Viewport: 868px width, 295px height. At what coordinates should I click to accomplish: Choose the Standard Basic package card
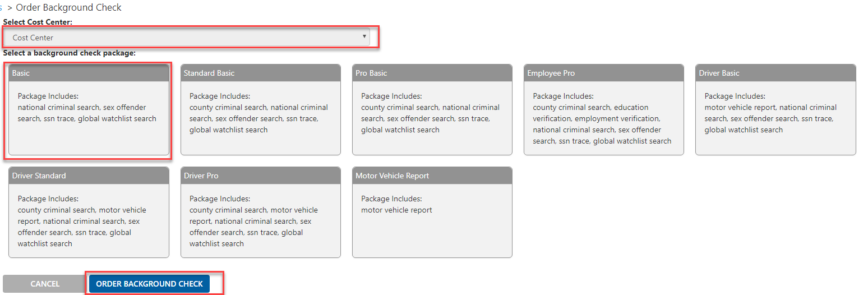coord(260,109)
